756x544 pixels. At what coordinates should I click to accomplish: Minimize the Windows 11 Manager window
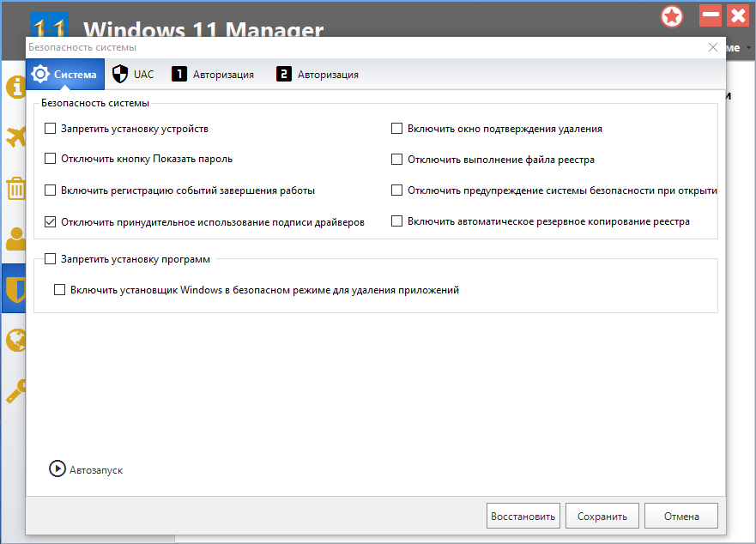[711, 16]
